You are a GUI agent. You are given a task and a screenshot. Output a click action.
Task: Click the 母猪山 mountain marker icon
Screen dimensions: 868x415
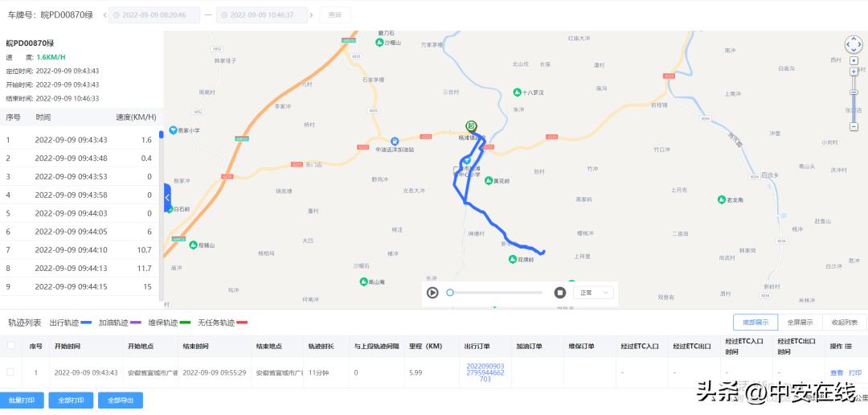coord(193,244)
